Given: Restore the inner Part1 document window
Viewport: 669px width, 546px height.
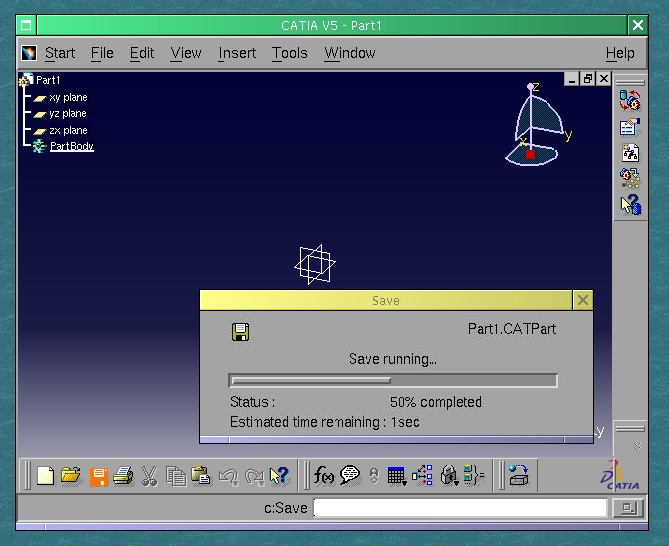Looking at the screenshot, I should coord(588,79).
